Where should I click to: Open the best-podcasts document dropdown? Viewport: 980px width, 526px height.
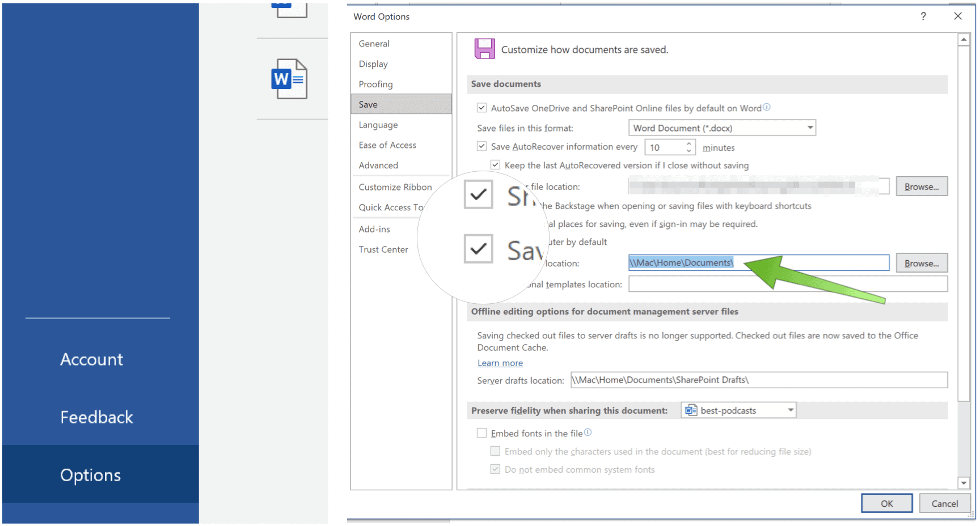click(738, 410)
